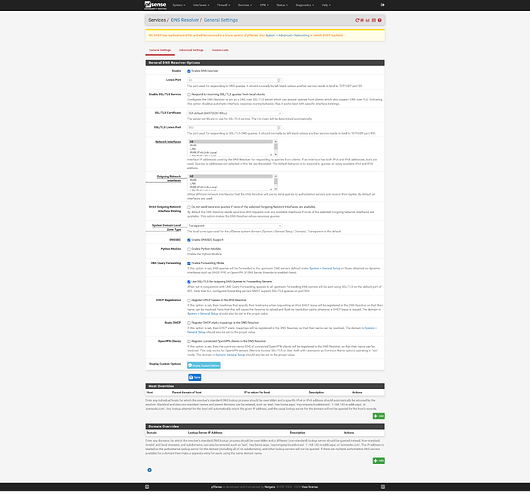530x500 pixels.
Task: Click the footer icon at the left end
Action: (x=147, y=487)
